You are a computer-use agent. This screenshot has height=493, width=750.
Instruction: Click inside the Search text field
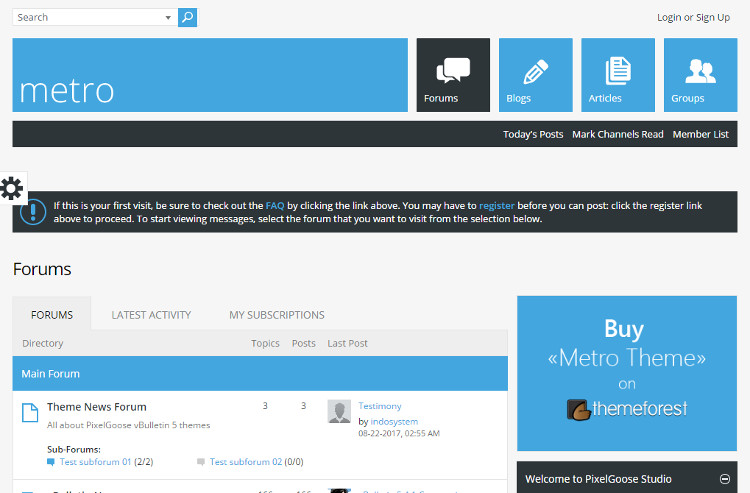coord(88,17)
